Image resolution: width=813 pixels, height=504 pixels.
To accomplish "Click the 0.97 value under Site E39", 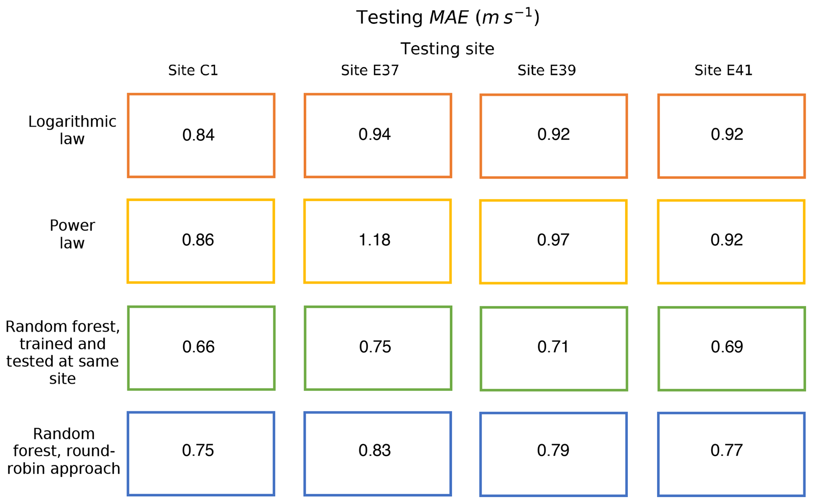I will [x=553, y=240].
